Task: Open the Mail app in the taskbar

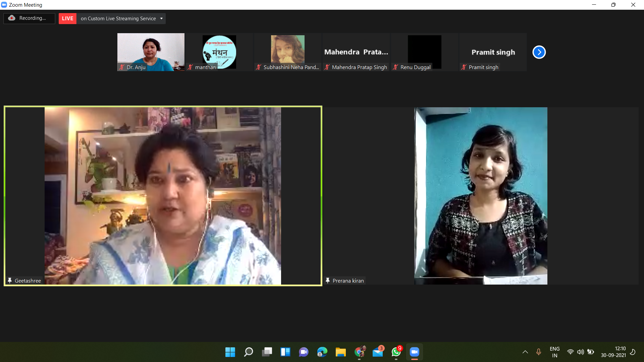Action: (378, 352)
